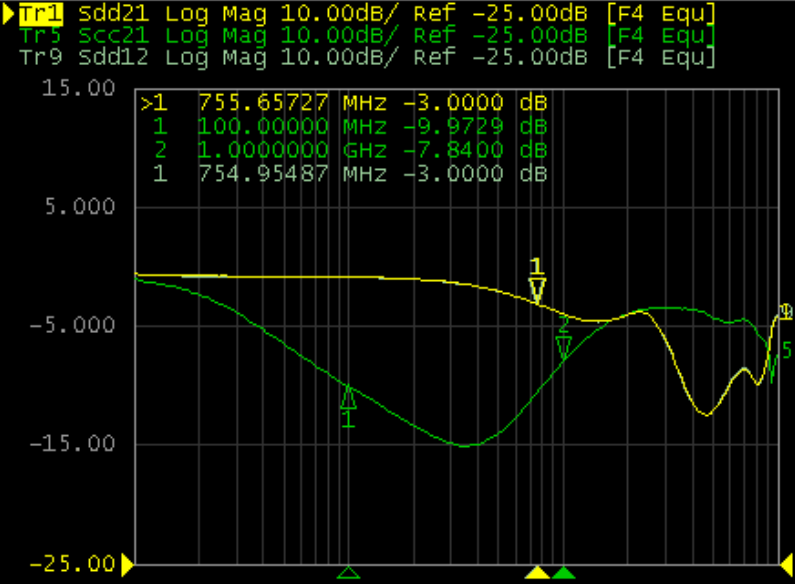Image resolution: width=795 pixels, height=584 pixels.
Task: Click the left reference position triangle at -25.00
Action: pyautogui.click(x=127, y=566)
